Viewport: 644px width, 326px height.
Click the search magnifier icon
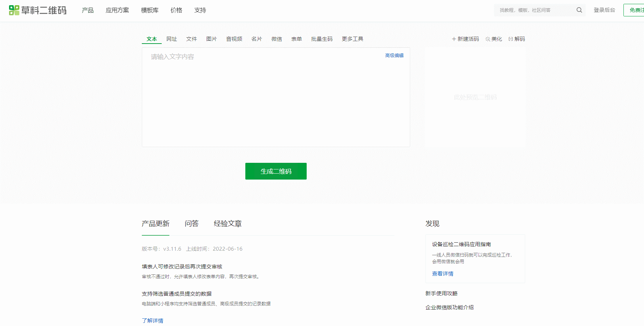coord(579,10)
